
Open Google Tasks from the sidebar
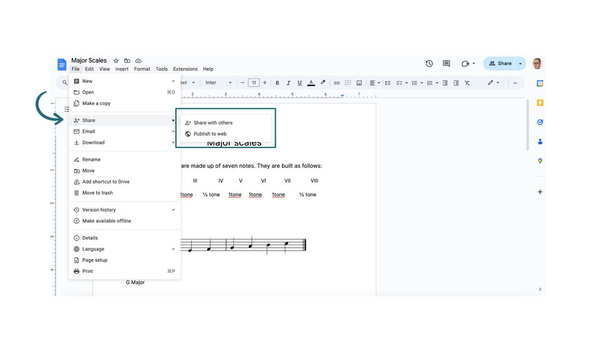click(x=540, y=122)
